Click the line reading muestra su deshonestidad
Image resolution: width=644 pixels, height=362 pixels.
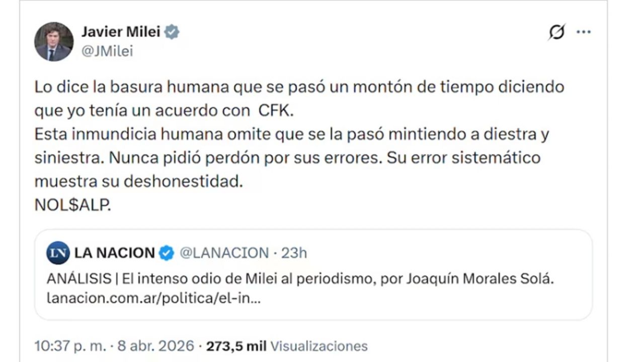[x=138, y=182]
